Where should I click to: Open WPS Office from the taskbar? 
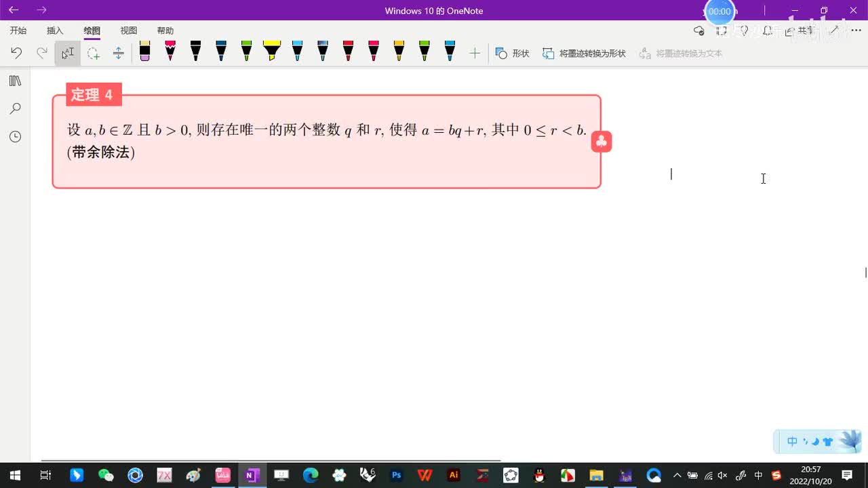(x=425, y=475)
